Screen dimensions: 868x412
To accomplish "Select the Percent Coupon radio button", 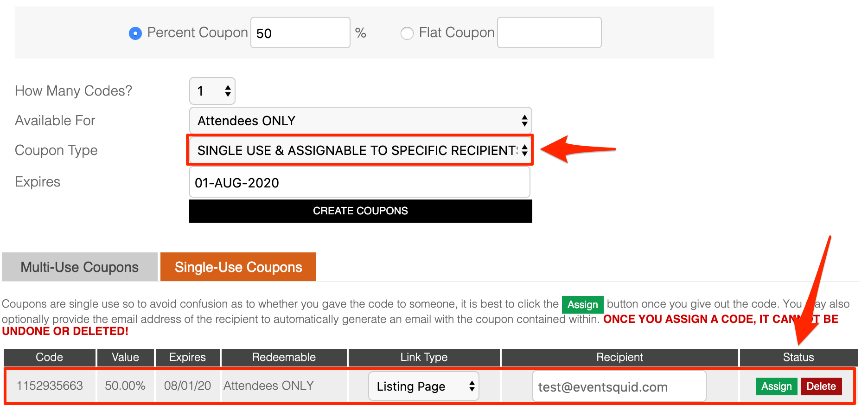I will [x=135, y=33].
